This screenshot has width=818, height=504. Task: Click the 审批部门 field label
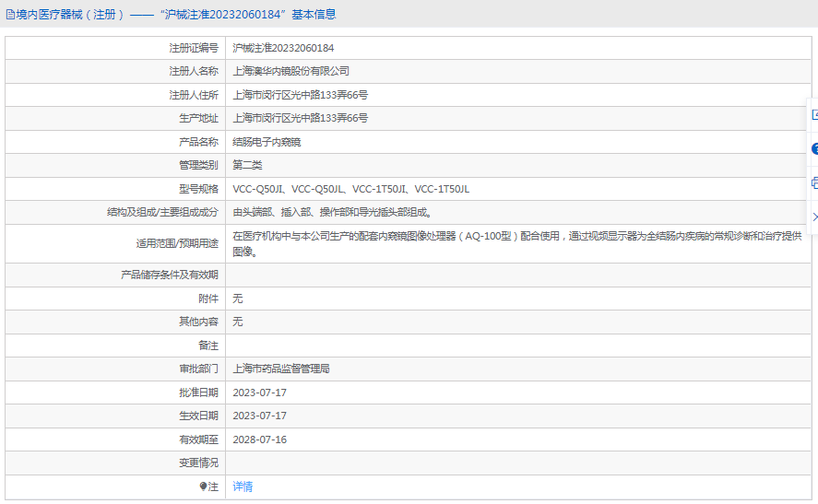click(x=199, y=369)
